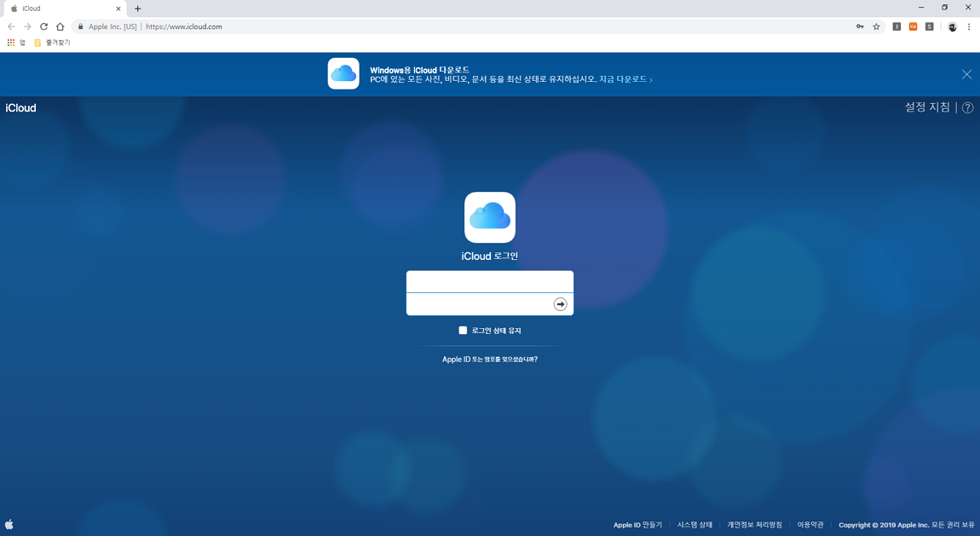This screenshot has height=536, width=980.
Task: Open the 이용약관 link
Action: [x=810, y=525]
